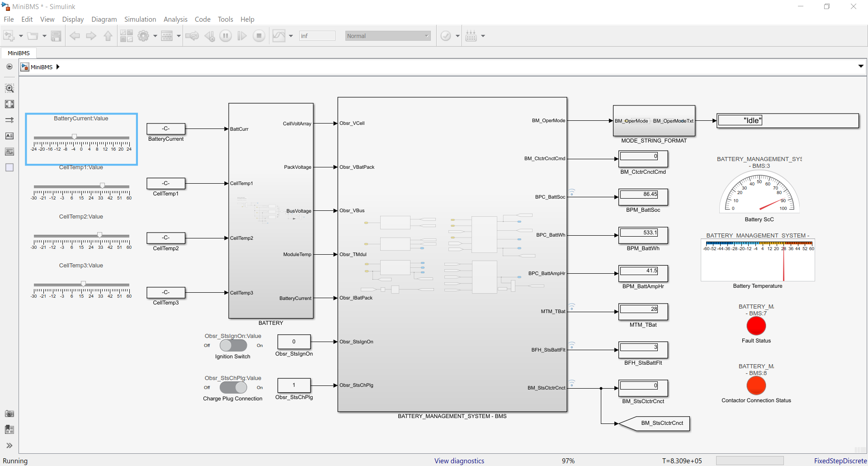Select the BATTERY subsystem block
The image size is (868, 466).
(271, 211)
